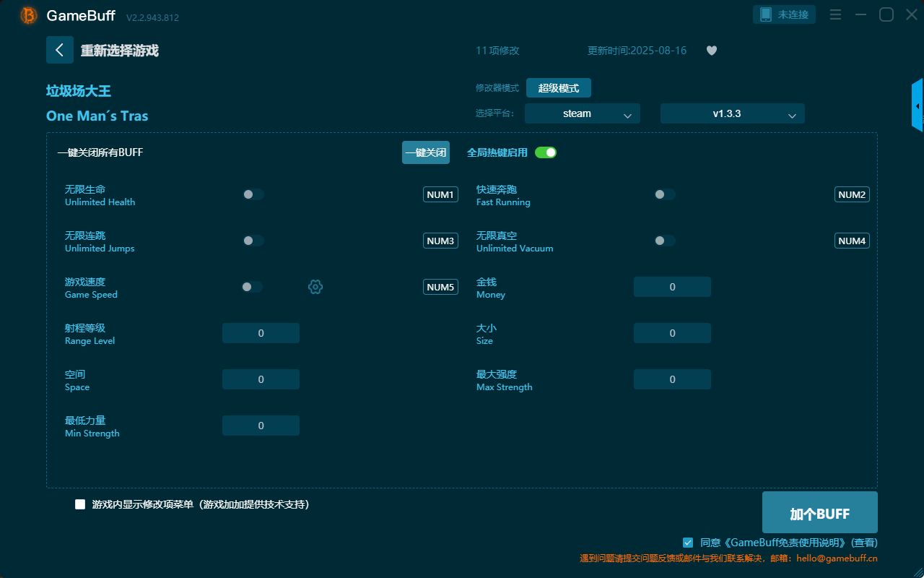The height and width of the screenshot is (578, 924).
Task: Click the Range Level value field
Action: [x=261, y=333]
